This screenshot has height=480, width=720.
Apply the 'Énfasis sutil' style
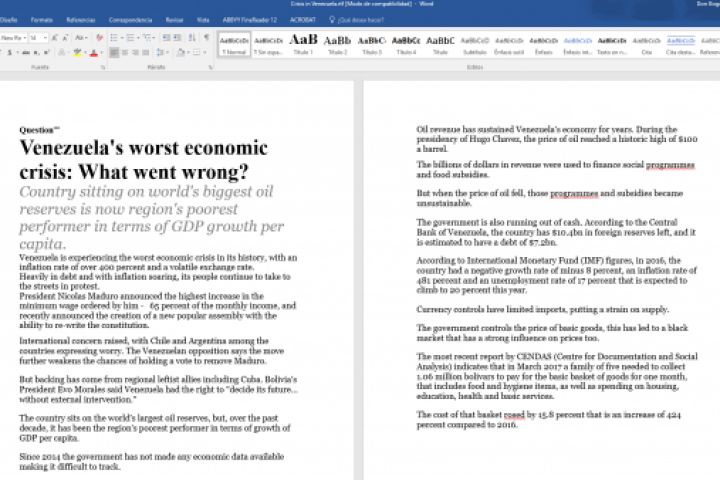click(509, 45)
